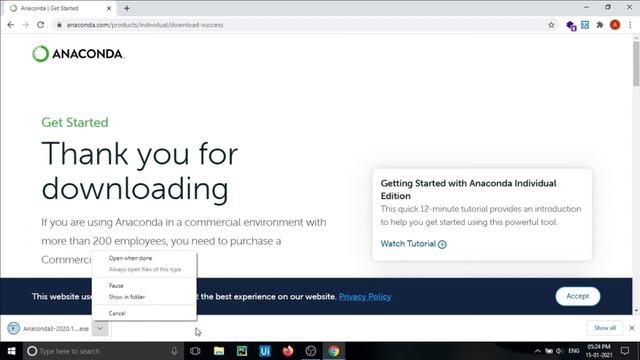Click the Watch Tutorial link
This screenshot has height=360, width=640.
(x=413, y=244)
